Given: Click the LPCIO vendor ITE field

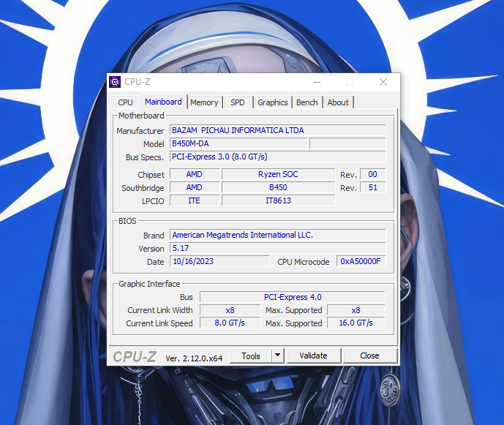Looking at the screenshot, I should (x=195, y=200).
